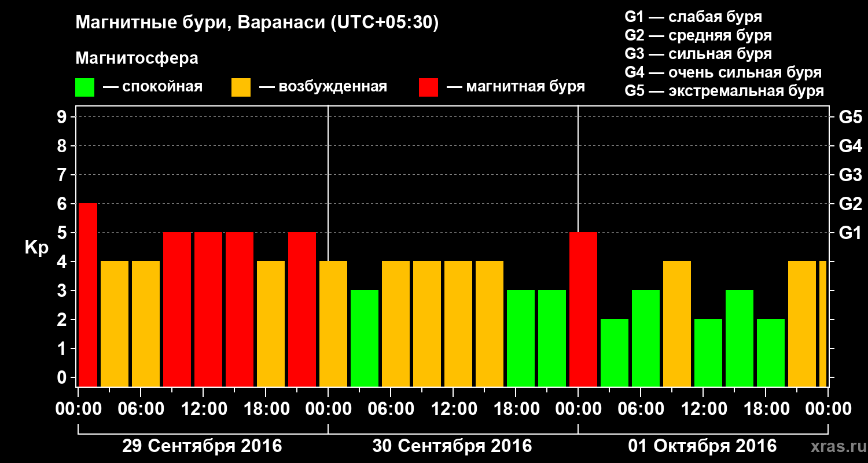Click the 'Магнитосфера' heading
This screenshot has height=463, width=868.
(137, 58)
